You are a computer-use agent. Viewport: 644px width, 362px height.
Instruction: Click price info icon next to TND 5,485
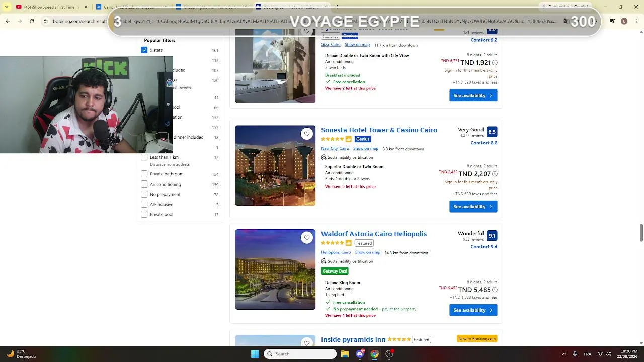click(x=495, y=290)
